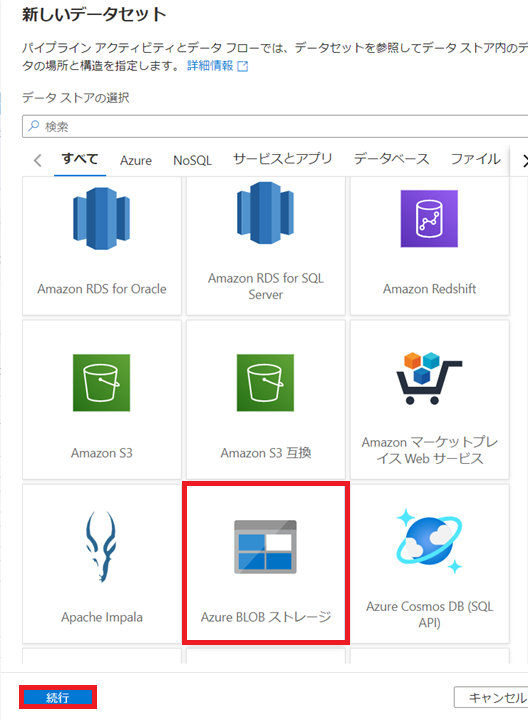Choose the Amazon S3 互換 bucket icon
This screenshot has width=528, height=720.
pos(265,382)
